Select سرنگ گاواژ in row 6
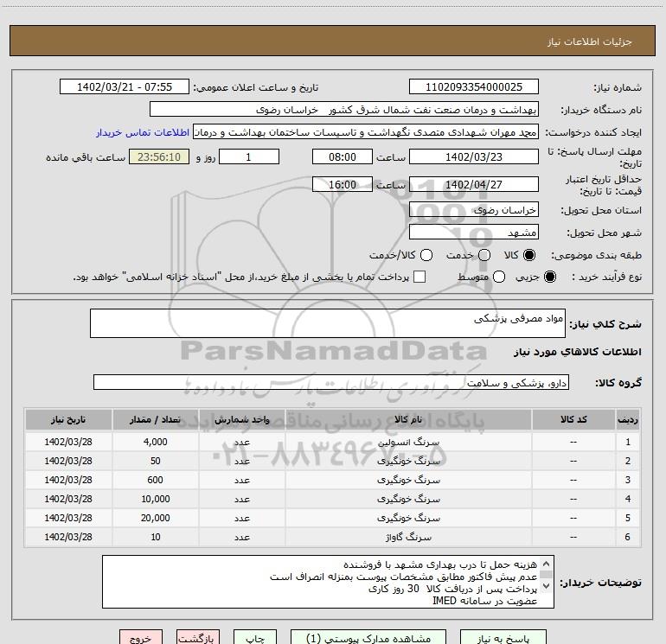Screen dimensions: 666x644 pos(408,538)
